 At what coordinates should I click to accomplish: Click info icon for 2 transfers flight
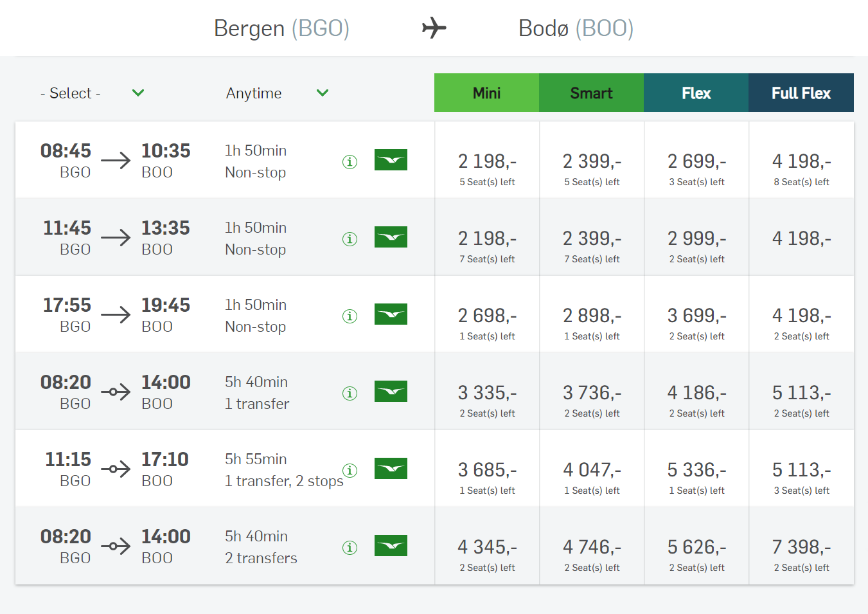(350, 547)
